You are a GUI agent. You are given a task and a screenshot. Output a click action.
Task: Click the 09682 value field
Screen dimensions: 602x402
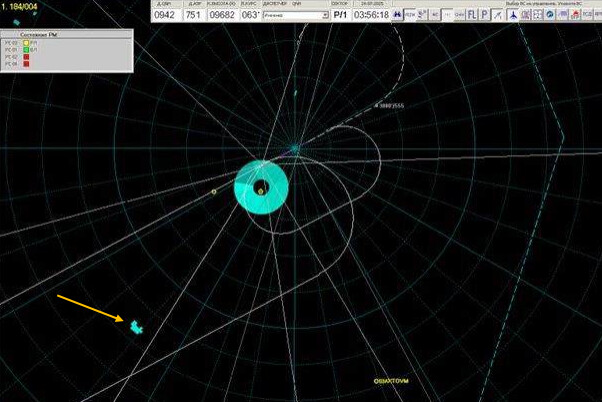point(220,16)
